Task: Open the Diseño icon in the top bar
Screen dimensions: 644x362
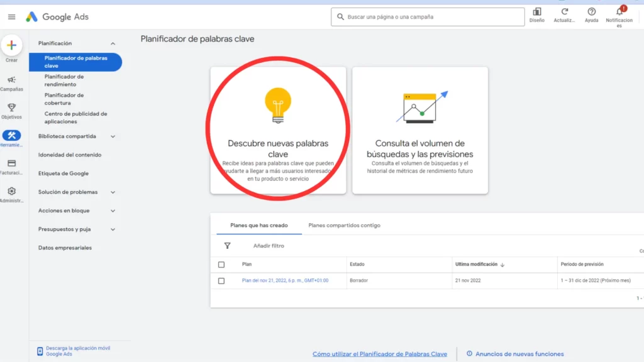Action: pyautogui.click(x=536, y=13)
